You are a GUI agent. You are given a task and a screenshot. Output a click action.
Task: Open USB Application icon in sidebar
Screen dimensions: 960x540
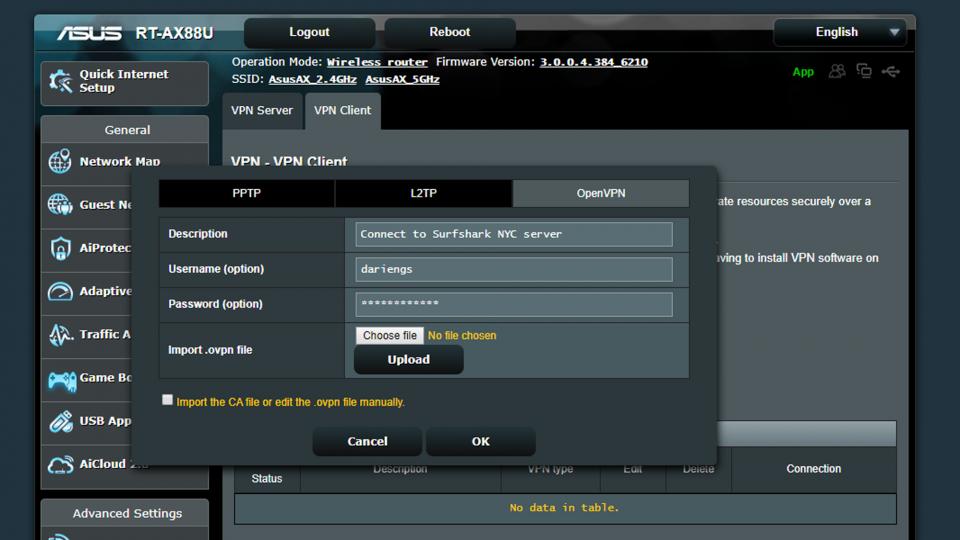point(60,421)
